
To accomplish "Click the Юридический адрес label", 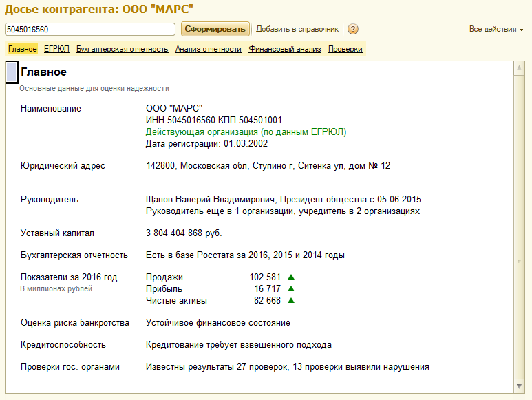I will 63,166.
